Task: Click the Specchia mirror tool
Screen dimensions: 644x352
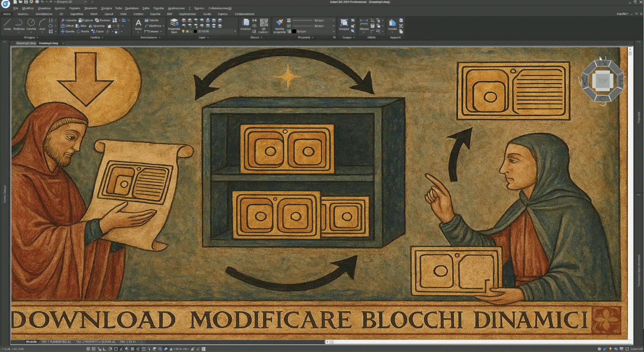Action: [x=97, y=26]
